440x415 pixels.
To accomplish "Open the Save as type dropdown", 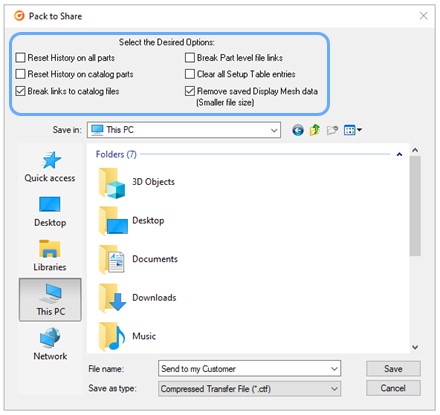I will coord(249,389).
